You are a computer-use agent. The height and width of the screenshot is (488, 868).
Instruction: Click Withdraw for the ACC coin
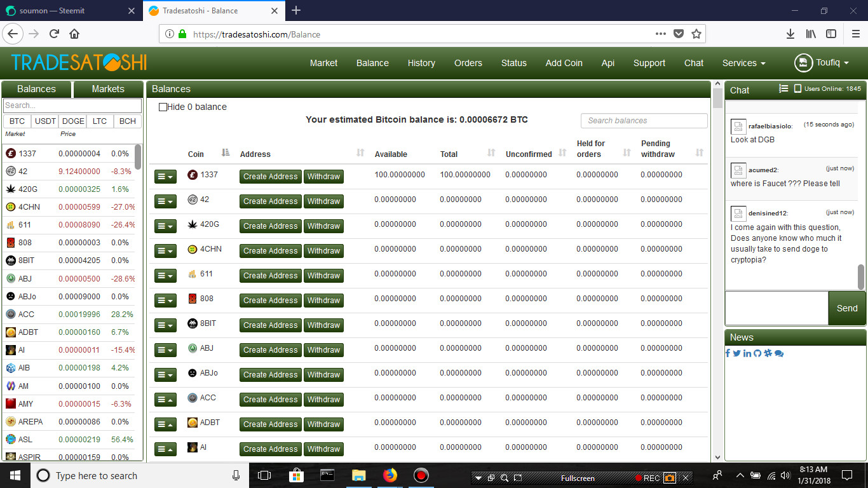pyautogui.click(x=323, y=400)
